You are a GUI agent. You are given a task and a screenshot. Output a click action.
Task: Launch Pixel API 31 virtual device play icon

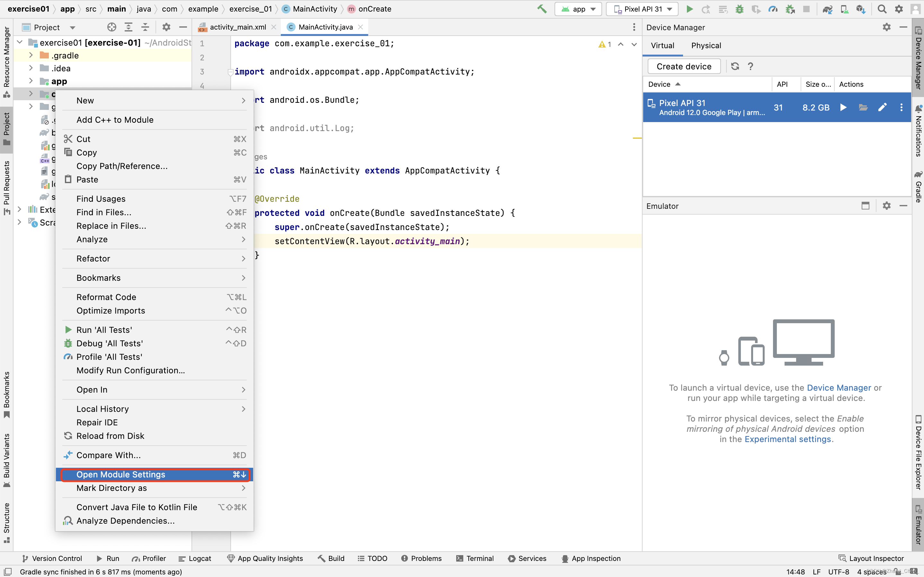click(843, 107)
